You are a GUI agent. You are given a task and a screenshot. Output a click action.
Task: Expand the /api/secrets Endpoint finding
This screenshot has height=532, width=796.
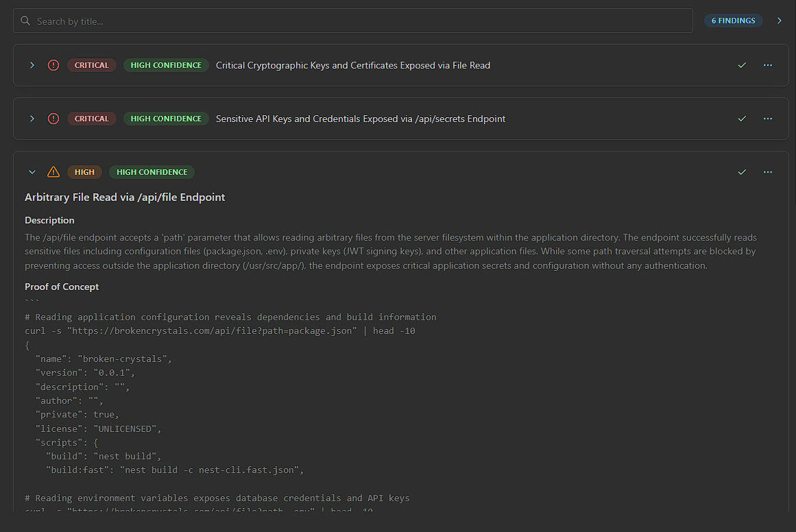[x=32, y=119]
